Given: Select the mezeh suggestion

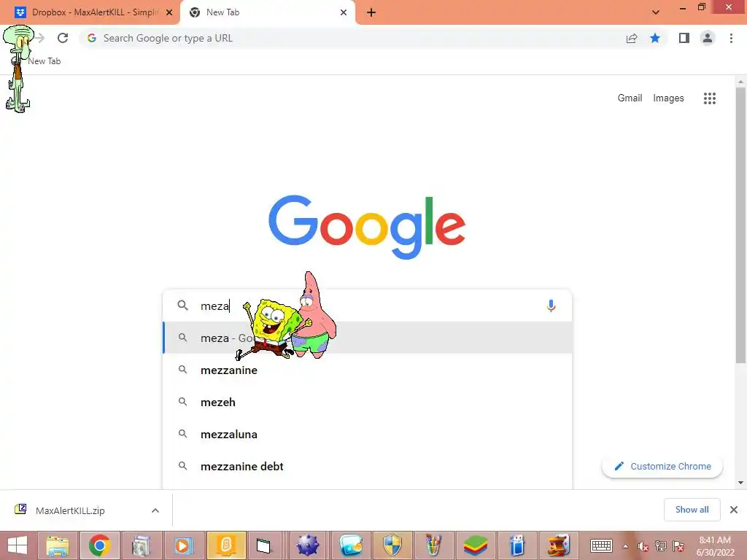Looking at the screenshot, I should point(368,402).
